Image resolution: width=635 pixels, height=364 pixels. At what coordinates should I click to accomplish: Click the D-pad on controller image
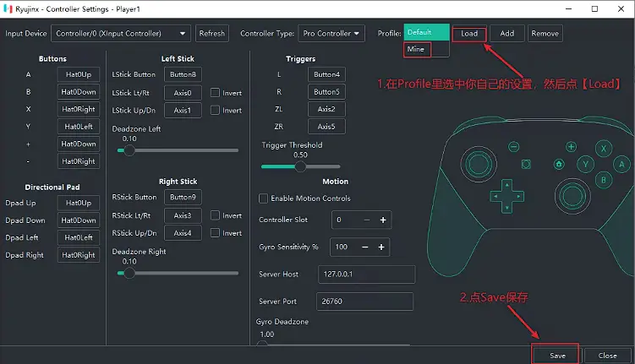(507, 195)
